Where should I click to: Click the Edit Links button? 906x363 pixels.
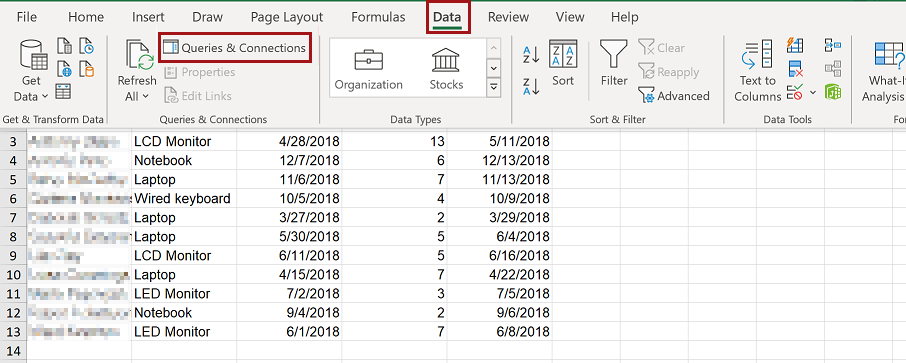(198, 96)
